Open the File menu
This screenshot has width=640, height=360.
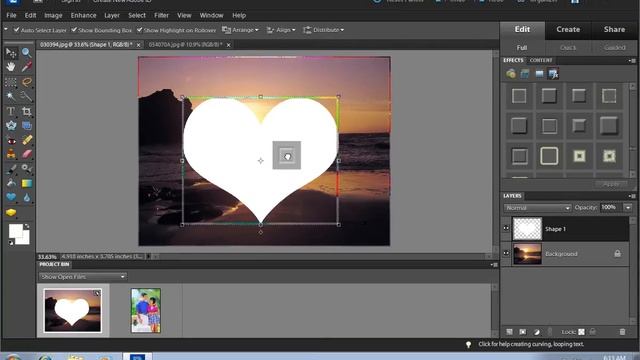tap(11, 16)
